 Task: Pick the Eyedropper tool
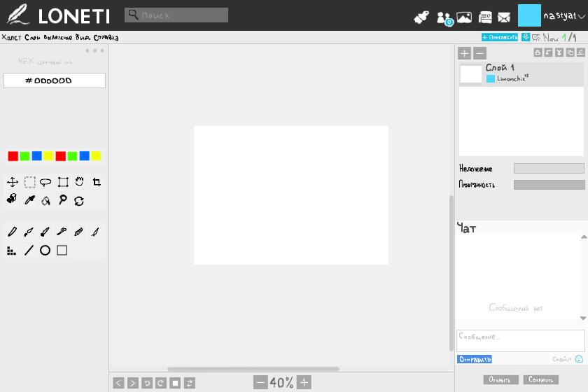pyautogui.click(x=29, y=201)
